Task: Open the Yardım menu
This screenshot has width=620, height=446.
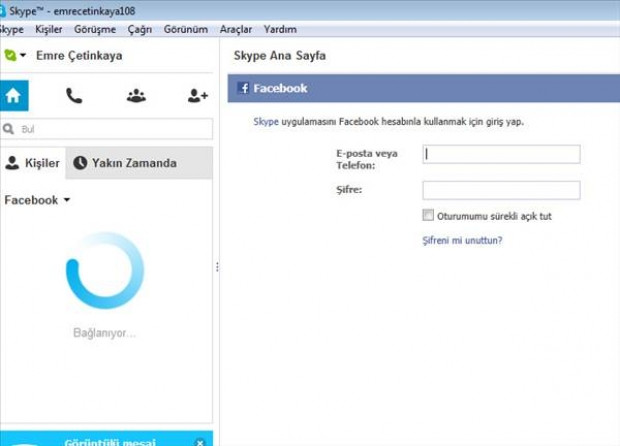Action: pyautogui.click(x=280, y=29)
